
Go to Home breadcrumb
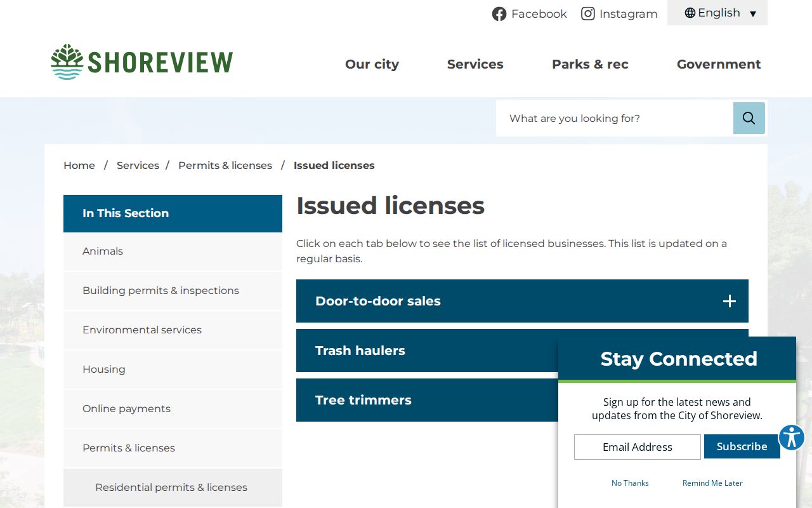pos(79,165)
